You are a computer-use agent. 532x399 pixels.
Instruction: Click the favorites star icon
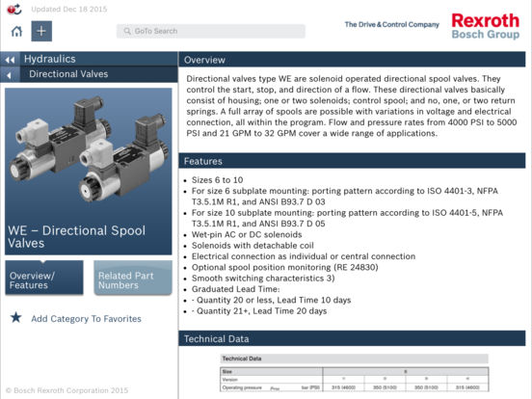(x=15, y=318)
